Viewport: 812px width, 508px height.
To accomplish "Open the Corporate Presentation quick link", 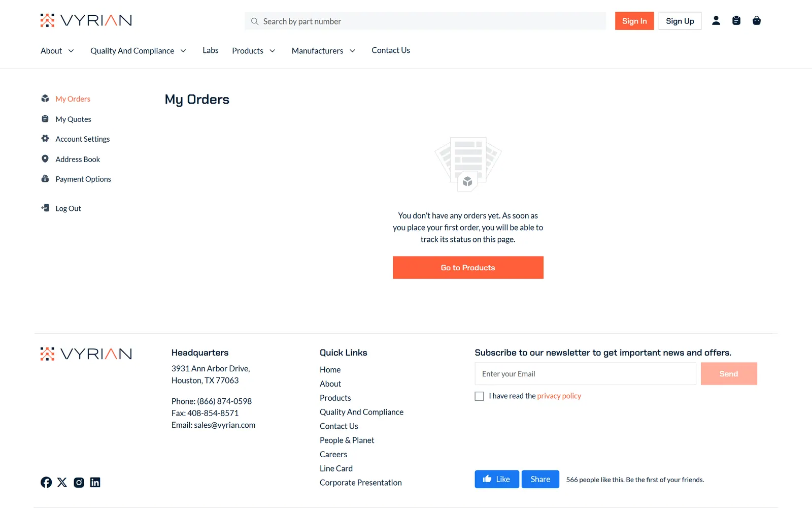I will [361, 483].
